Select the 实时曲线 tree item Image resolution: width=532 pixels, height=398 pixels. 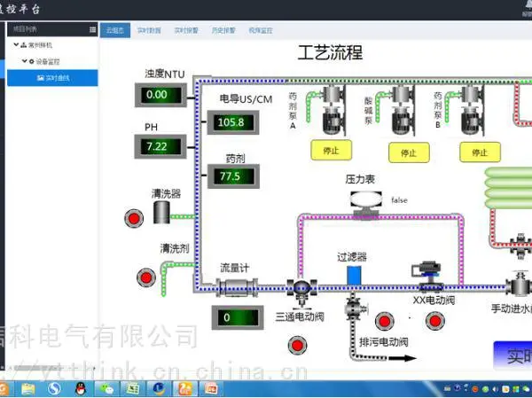52,78
